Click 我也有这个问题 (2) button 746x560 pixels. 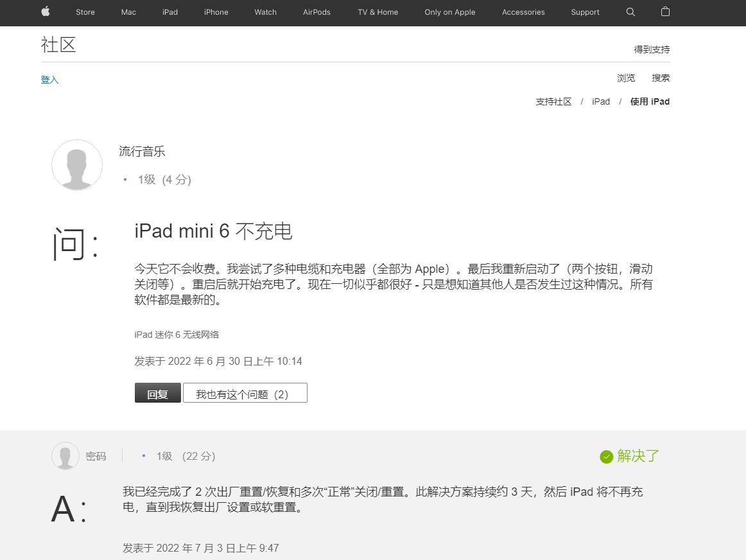coord(245,393)
